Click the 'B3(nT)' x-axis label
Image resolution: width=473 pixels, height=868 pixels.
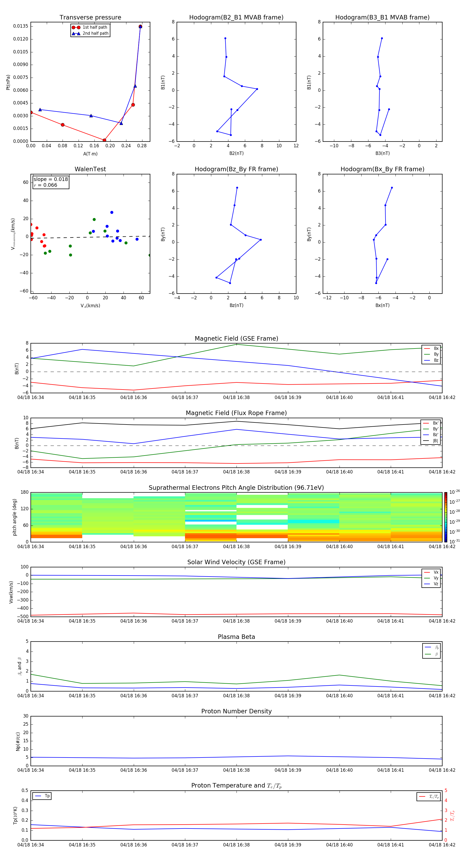tap(382, 153)
